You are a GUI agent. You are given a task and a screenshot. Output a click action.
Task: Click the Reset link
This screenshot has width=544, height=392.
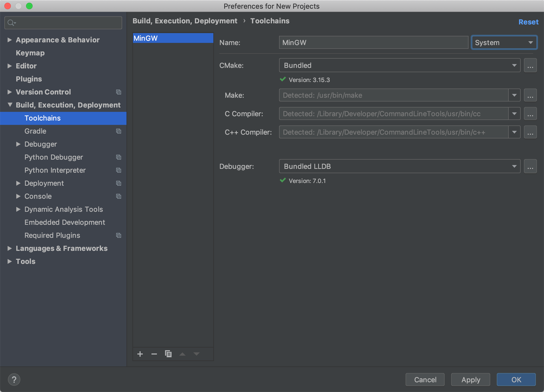coord(528,22)
